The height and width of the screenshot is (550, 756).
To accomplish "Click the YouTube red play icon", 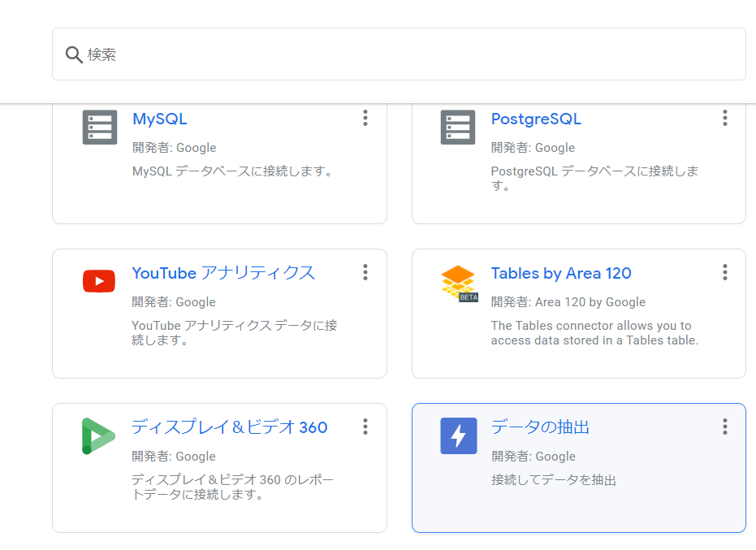I will point(99,281).
